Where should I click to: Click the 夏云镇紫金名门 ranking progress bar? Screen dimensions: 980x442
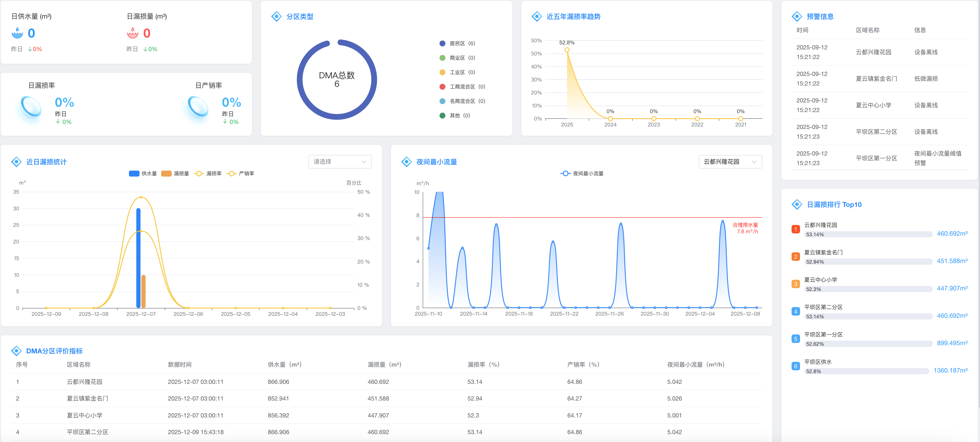click(x=868, y=262)
